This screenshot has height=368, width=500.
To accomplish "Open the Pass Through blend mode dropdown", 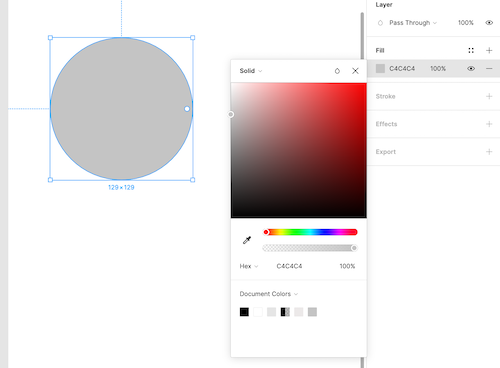I will tap(413, 23).
